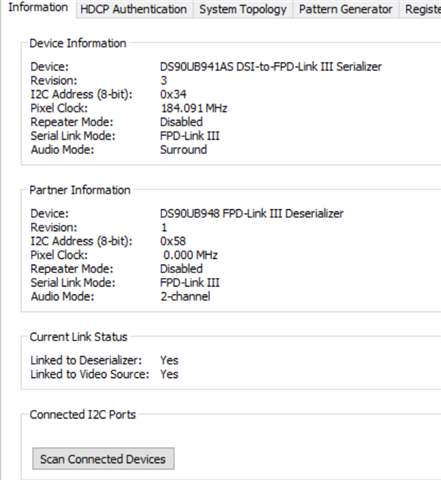Open the System Topology tab
Viewport: 441px width, 480px height.
tap(243, 9)
